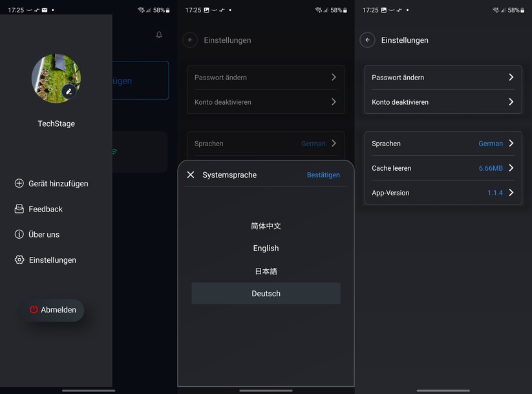Screen dimensions: 532x394
Task: Select 简体中文 language option
Action: coord(266,226)
